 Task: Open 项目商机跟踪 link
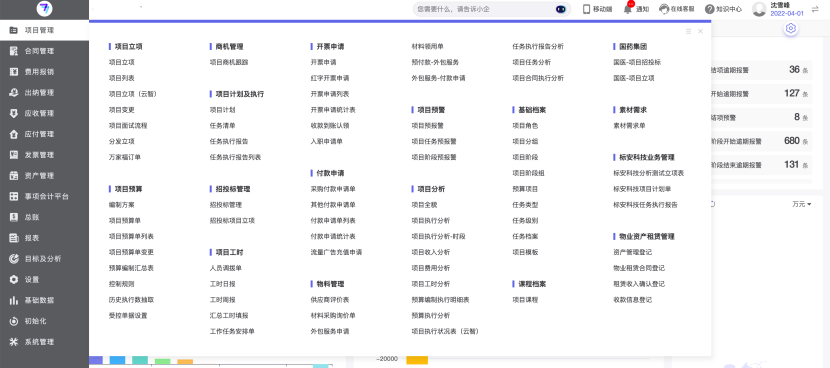coord(229,62)
